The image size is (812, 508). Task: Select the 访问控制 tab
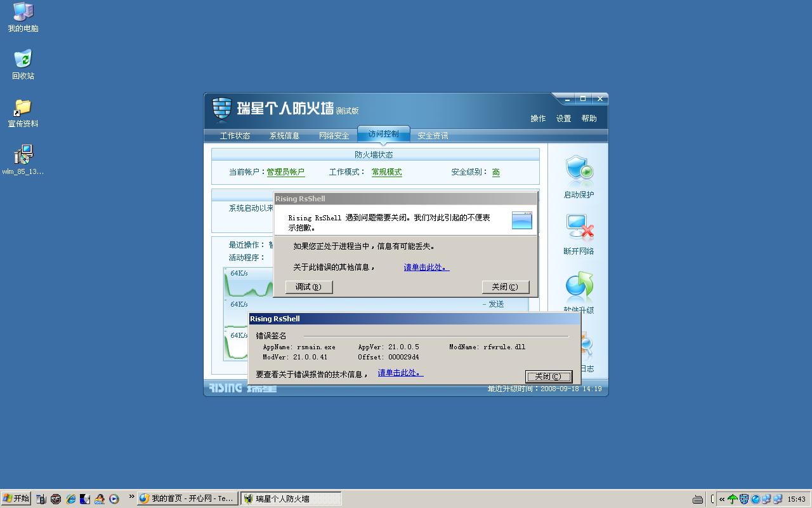[x=383, y=134]
